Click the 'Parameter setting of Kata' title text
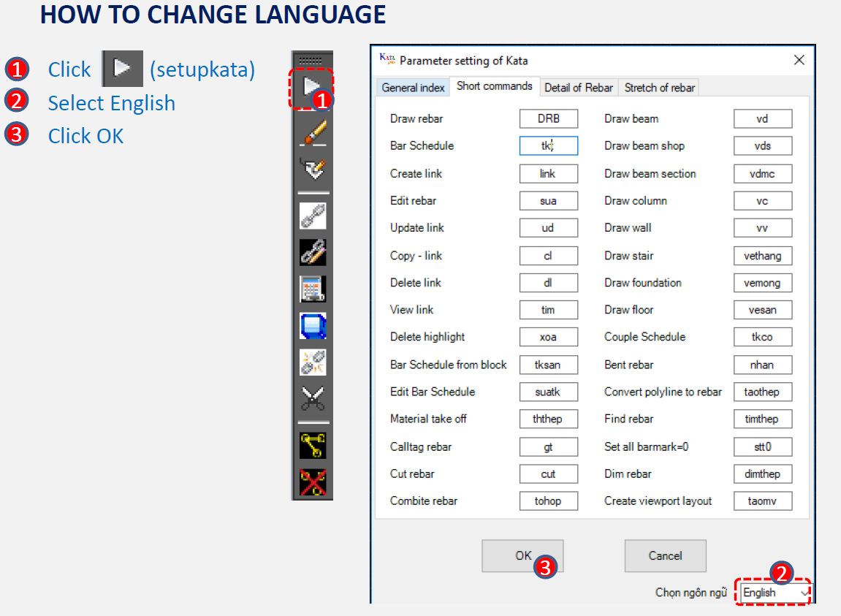The height and width of the screenshot is (616, 841). tap(463, 61)
